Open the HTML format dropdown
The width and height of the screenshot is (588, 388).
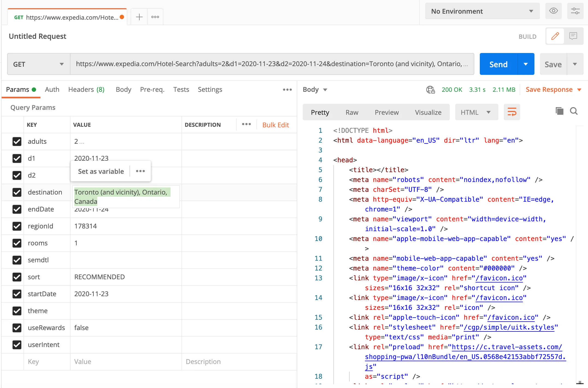(x=476, y=112)
